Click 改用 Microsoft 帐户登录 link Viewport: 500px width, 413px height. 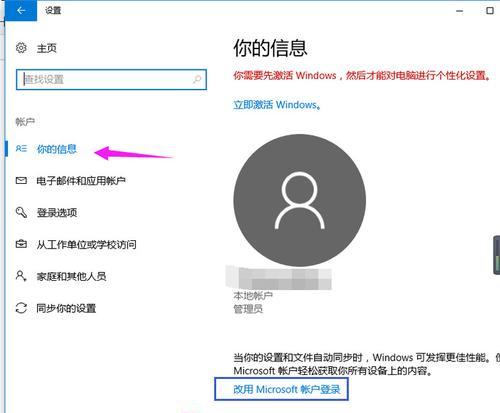click(287, 389)
